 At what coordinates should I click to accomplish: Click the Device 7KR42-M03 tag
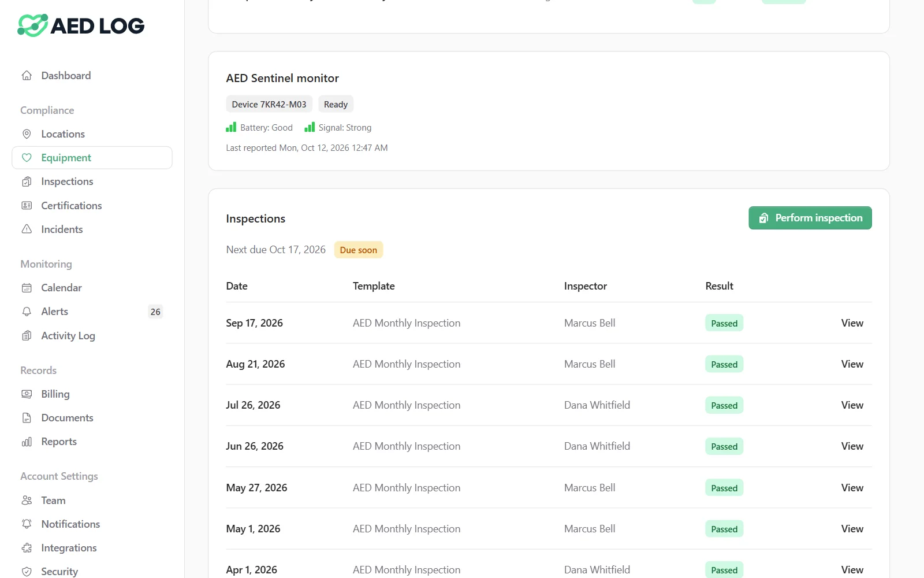269,104
